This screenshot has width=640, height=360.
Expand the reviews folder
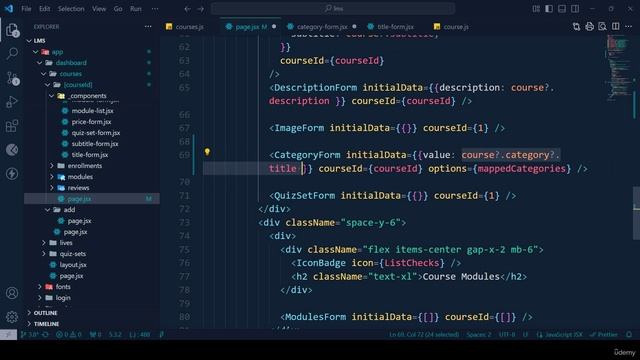[52, 188]
